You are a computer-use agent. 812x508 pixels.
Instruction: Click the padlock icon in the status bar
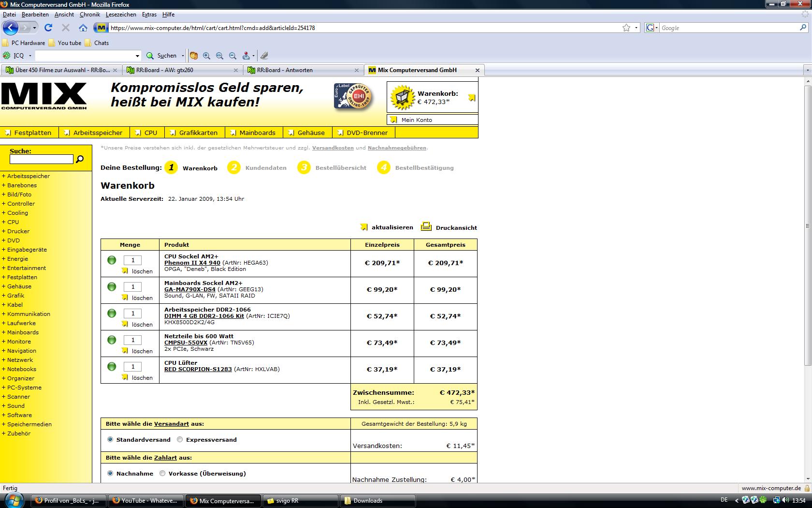tap(807, 488)
